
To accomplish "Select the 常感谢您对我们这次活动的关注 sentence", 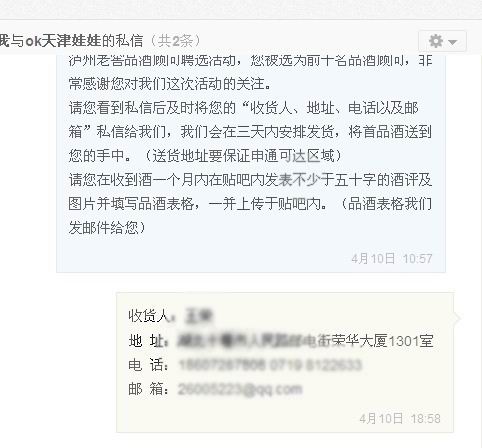I will 169,84.
